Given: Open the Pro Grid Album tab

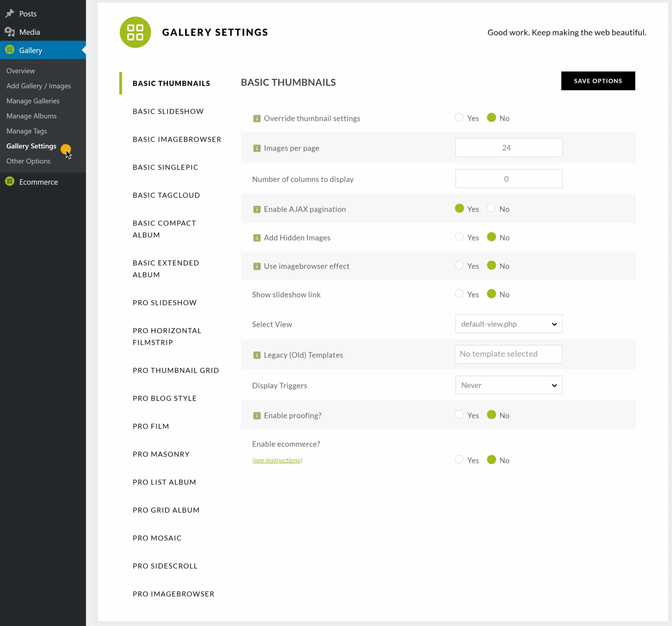Looking at the screenshot, I should pyautogui.click(x=166, y=510).
